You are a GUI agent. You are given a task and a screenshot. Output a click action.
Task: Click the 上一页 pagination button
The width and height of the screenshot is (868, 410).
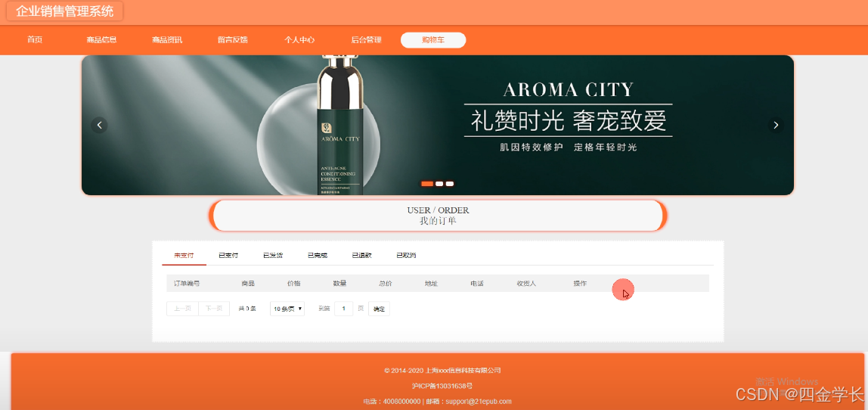pyautogui.click(x=183, y=309)
